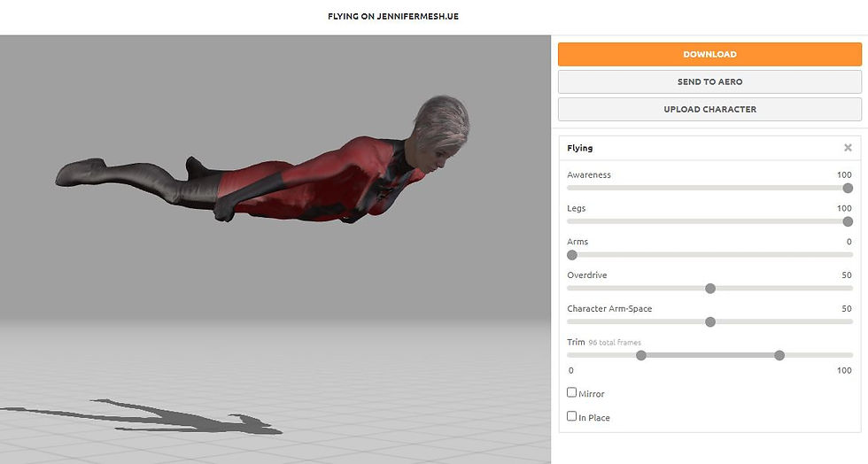
Task: Enable the Mirror checkbox
Action: [572, 392]
